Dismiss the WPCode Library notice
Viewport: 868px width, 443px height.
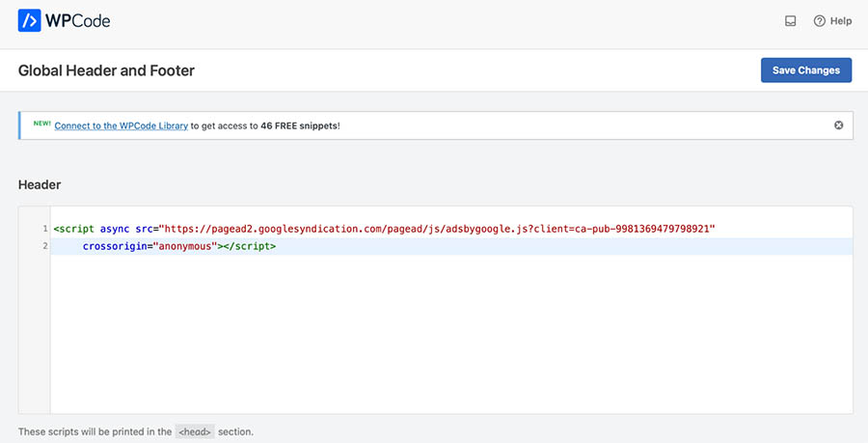[x=838, y=125]
